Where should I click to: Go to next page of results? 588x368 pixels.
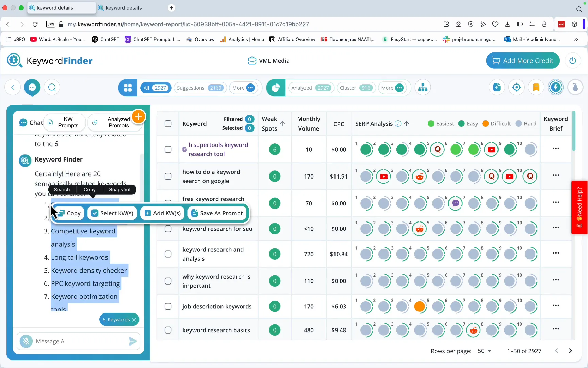coord(571,351)
